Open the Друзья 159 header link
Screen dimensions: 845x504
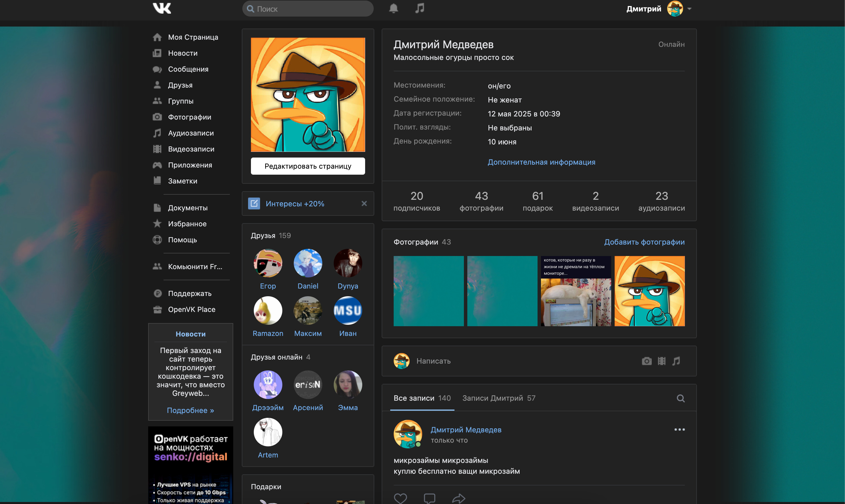tap(271, 235)
